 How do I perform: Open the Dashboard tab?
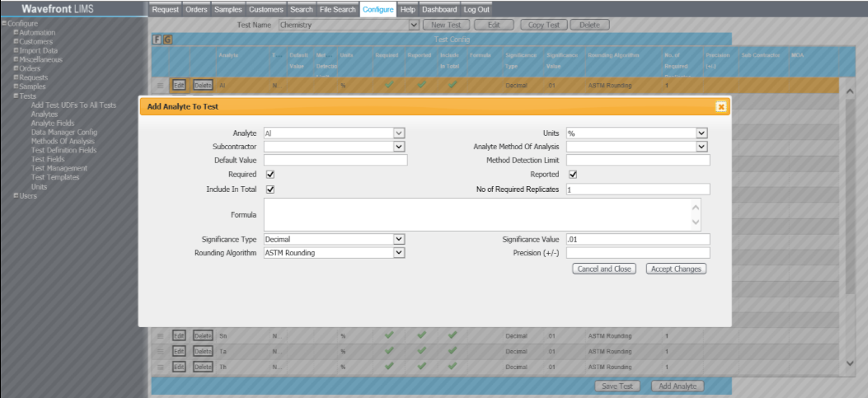(439, 9)
